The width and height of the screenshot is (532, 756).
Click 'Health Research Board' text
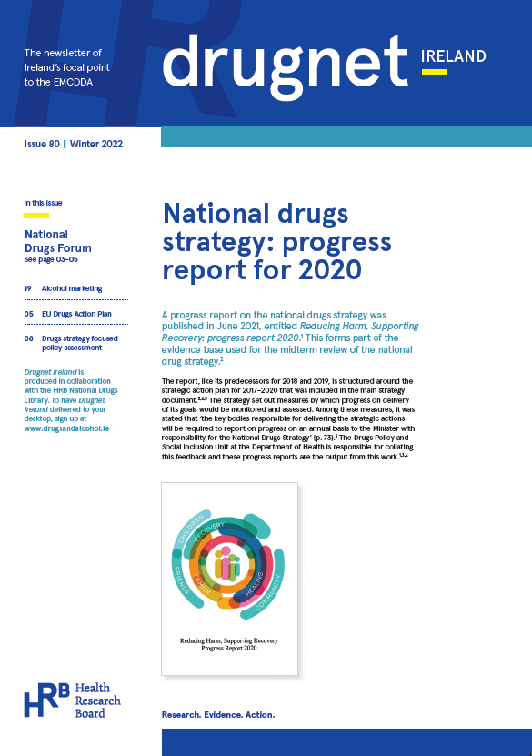98,701
